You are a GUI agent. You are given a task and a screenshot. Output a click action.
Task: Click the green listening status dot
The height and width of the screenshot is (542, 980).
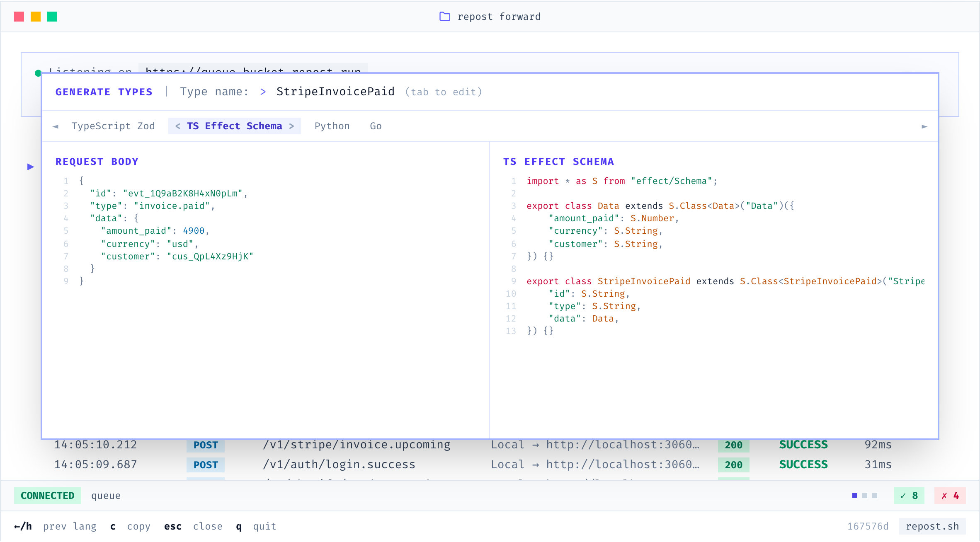pos(38,73)
